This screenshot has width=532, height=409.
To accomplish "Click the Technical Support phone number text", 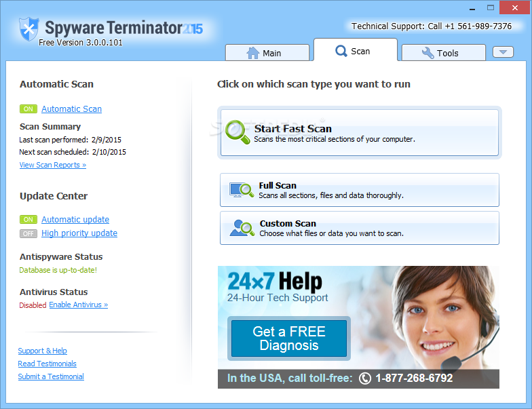I will point(432,26).
